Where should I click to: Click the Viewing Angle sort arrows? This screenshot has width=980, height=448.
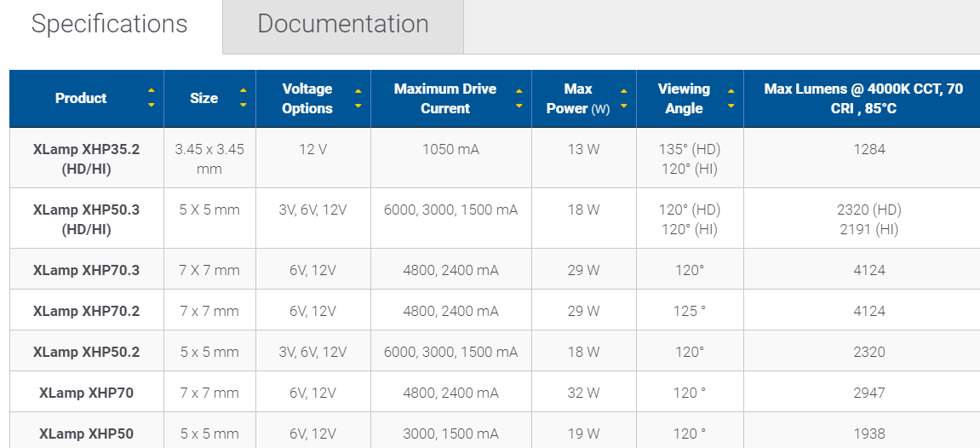(731, 98)
